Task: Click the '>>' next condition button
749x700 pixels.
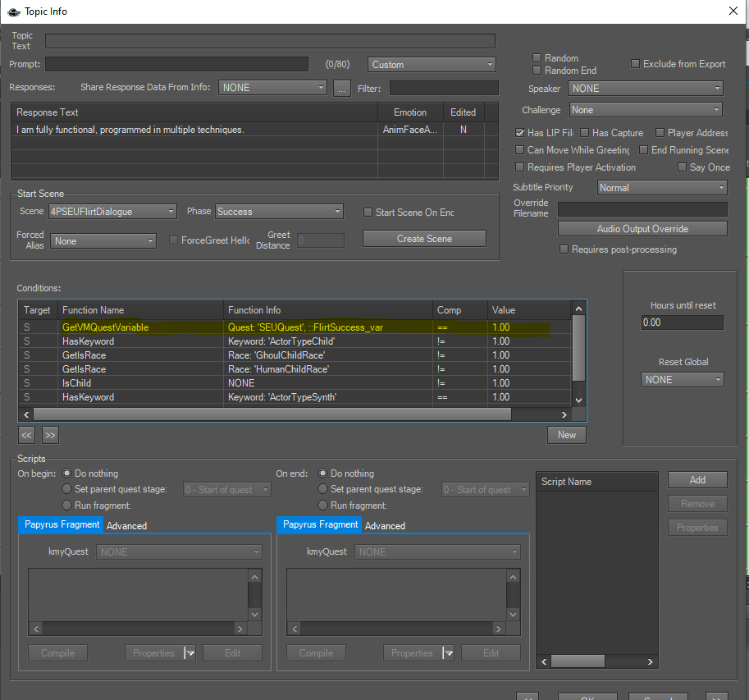Action: pos(50,435)
